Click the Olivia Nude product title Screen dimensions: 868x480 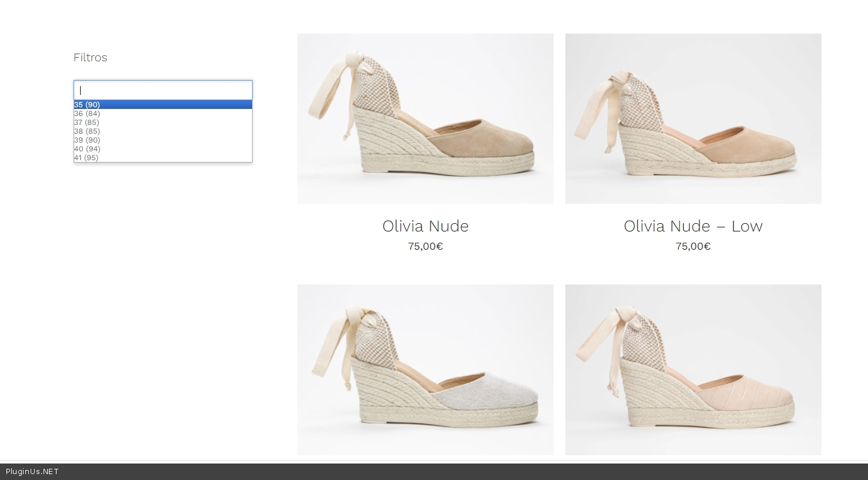(x=425, y=226)
